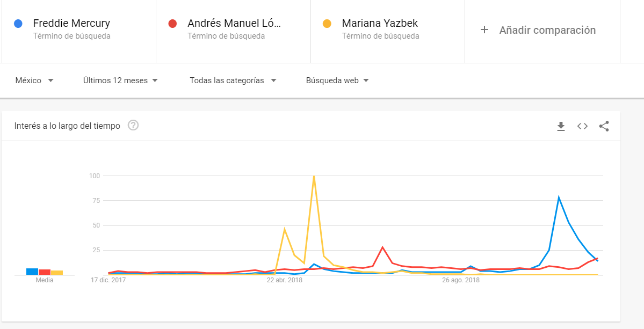Click the plus icon to add comparison
The height and width of the screenshot is (329, 644).
coord(484,30)
